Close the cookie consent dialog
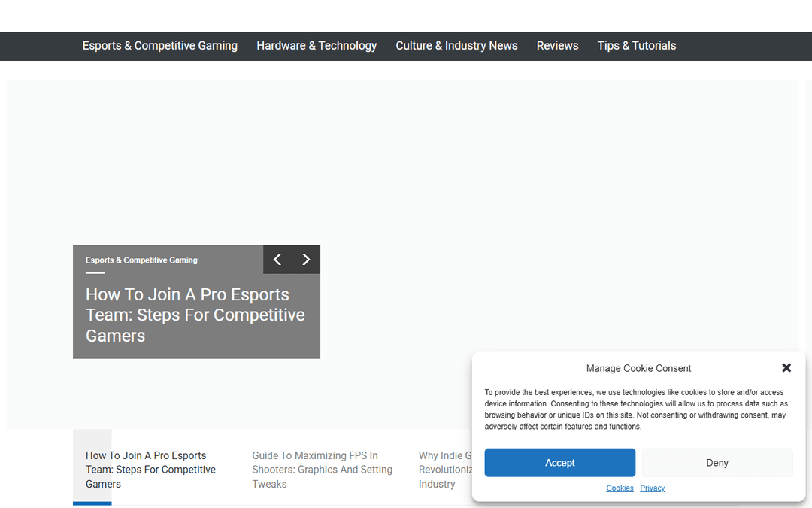Image resolution: width=812 pixels, height=508 pixels. coord(786,367)
